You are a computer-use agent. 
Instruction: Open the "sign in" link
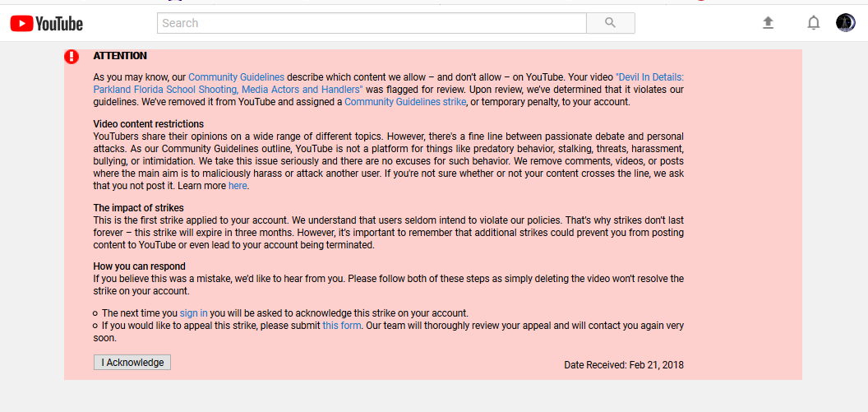pyautogui.click(x=194, y=312)
